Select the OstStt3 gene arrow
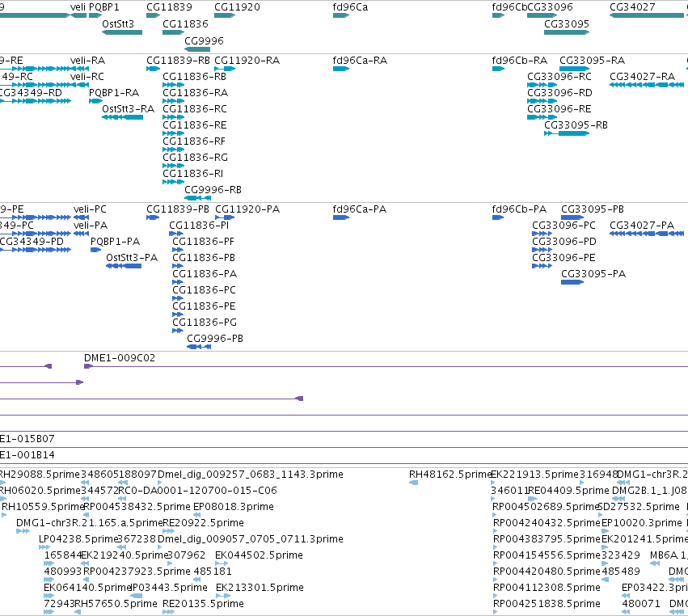The width and height of the screenshot is (688, 616). 122,32
